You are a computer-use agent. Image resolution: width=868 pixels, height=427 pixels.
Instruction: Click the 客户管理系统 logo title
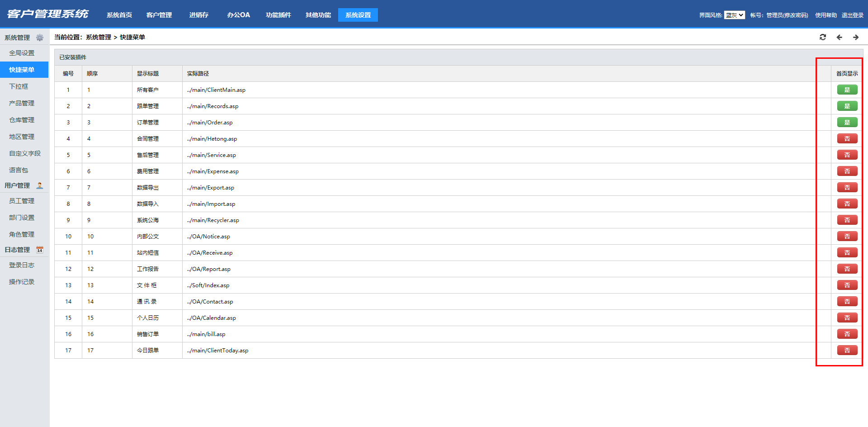point(47,14)
